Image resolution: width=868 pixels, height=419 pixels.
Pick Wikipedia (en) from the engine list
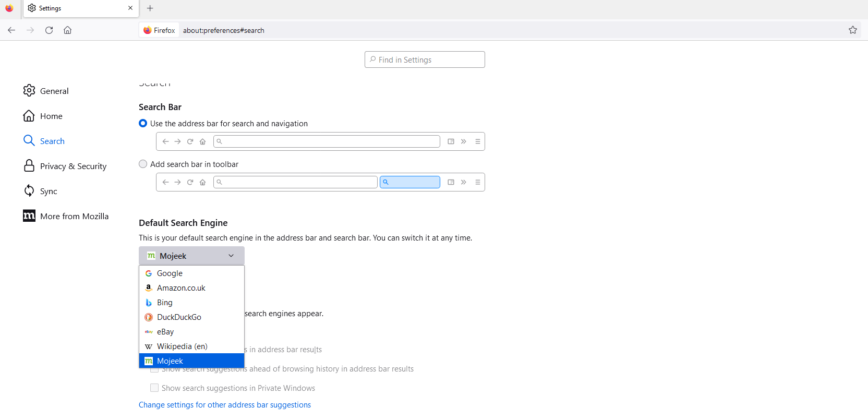182,346
